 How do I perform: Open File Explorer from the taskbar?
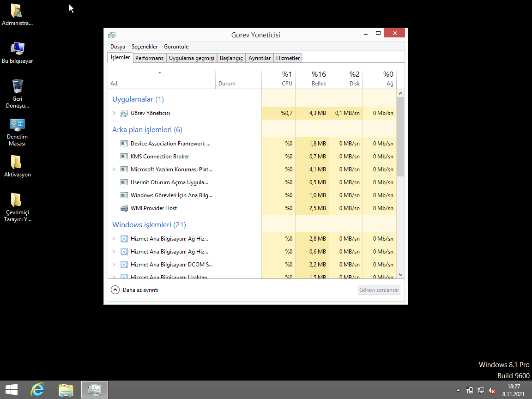[66, 390]
